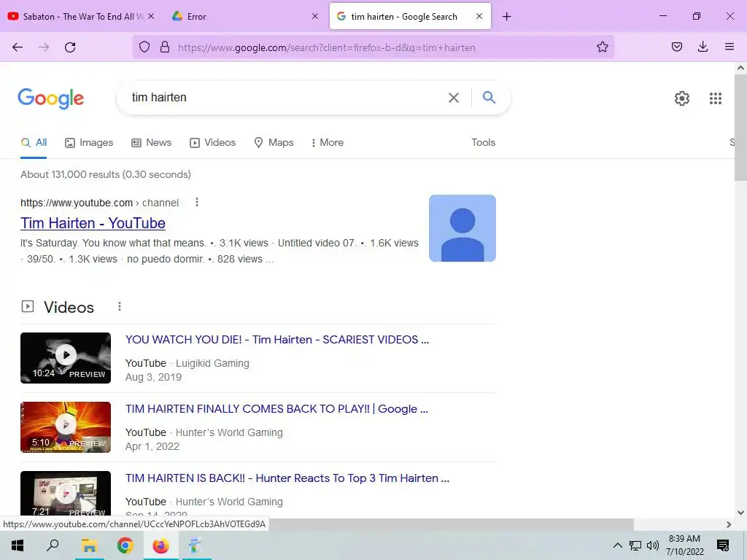
Task: Open the Google apps grid
Action: click(x=715, y=98)
